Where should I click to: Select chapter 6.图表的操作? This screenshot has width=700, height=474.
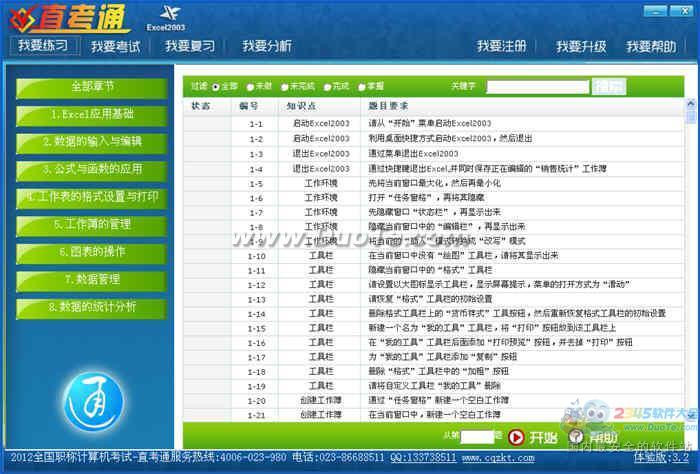coord(92,252)
